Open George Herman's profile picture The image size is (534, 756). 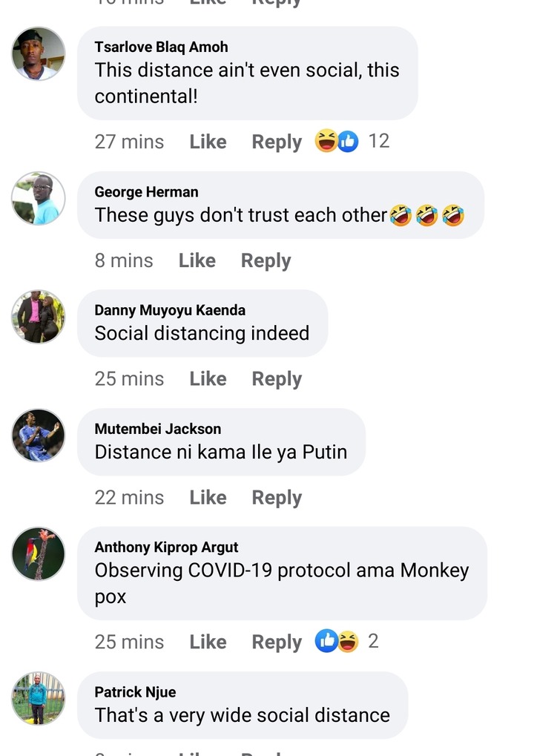[39, 198]
